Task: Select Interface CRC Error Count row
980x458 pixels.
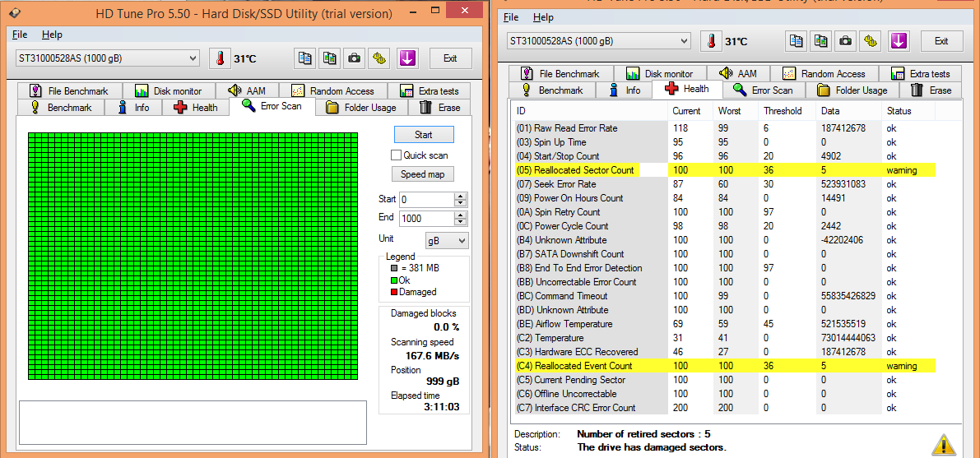Action: [724, 408]
